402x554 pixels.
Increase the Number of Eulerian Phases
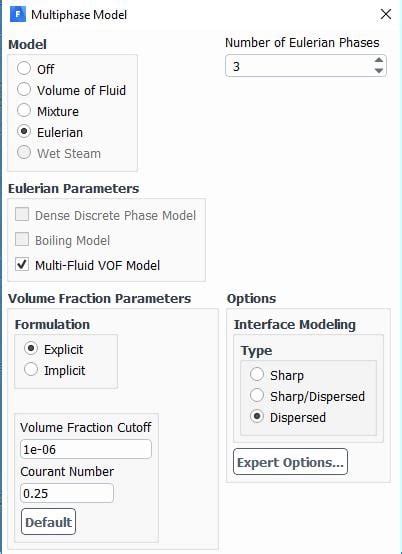pos(379,60)
